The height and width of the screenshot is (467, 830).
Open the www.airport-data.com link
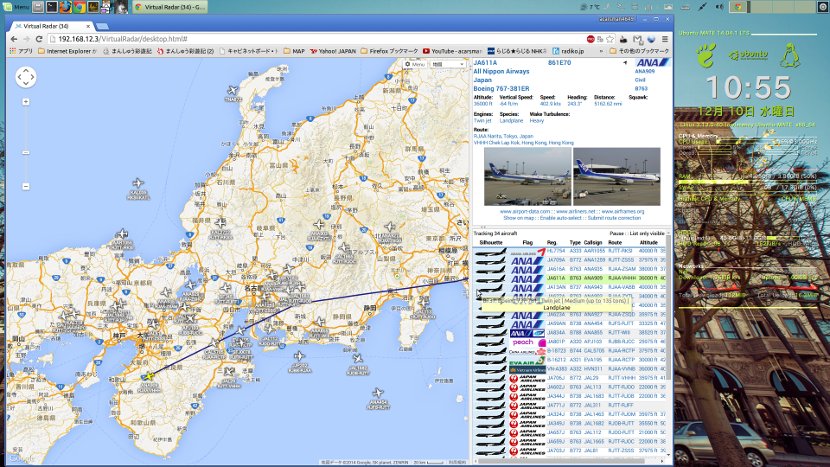[525, 211]
